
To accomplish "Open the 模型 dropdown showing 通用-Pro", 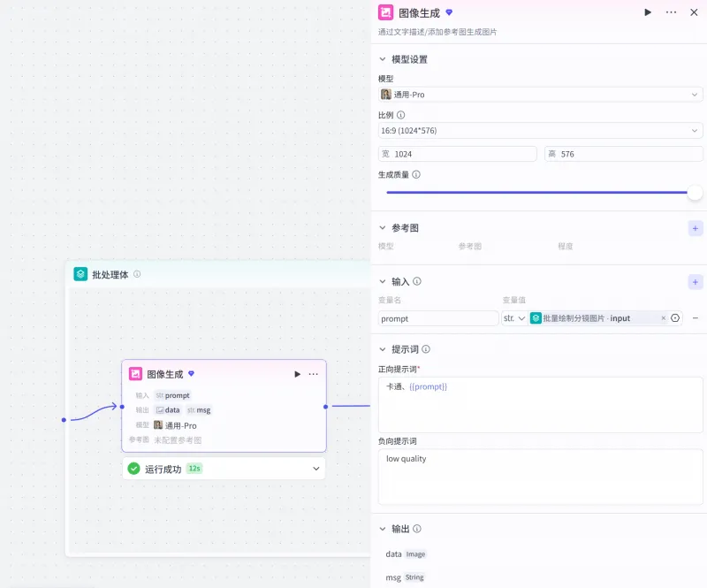I will (540, 95).
